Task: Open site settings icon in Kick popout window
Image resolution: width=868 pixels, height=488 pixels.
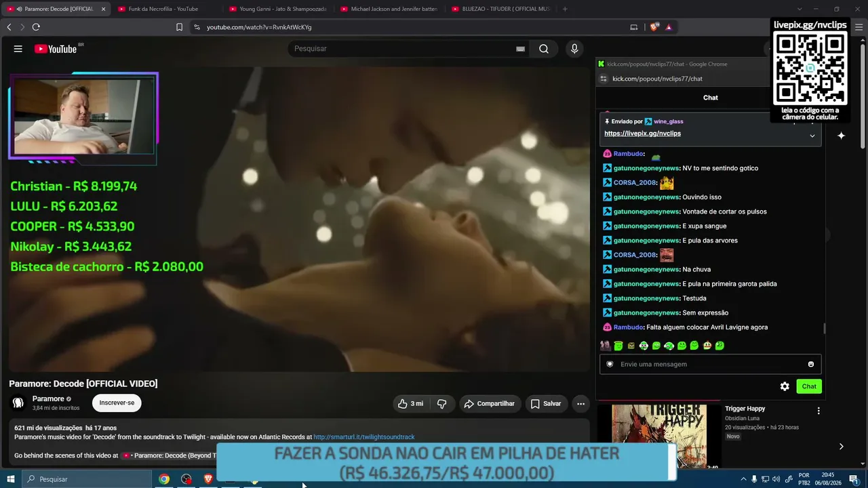Action: click(x=604, y=79)
